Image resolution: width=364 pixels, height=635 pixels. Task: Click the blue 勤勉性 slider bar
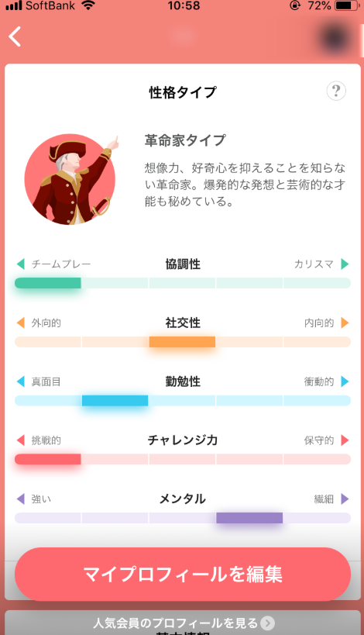click(x=183, y=401)
